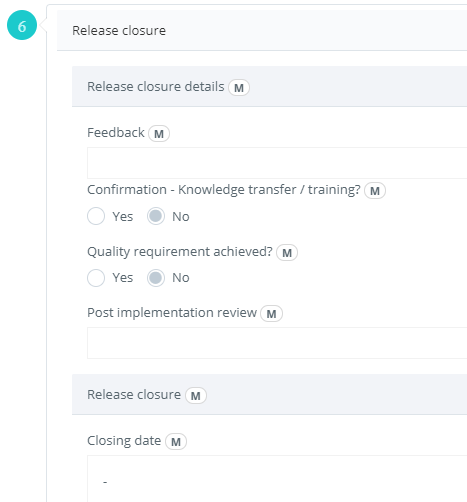Expand the top Release closure step header
467x502 pixels.
[262, 30]
